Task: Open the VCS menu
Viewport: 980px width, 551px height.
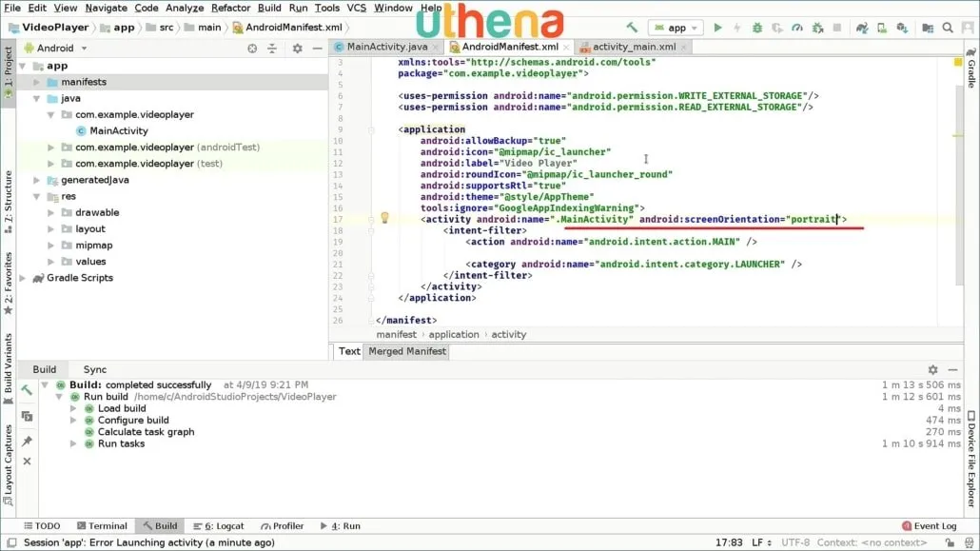Action: point(356,8)
